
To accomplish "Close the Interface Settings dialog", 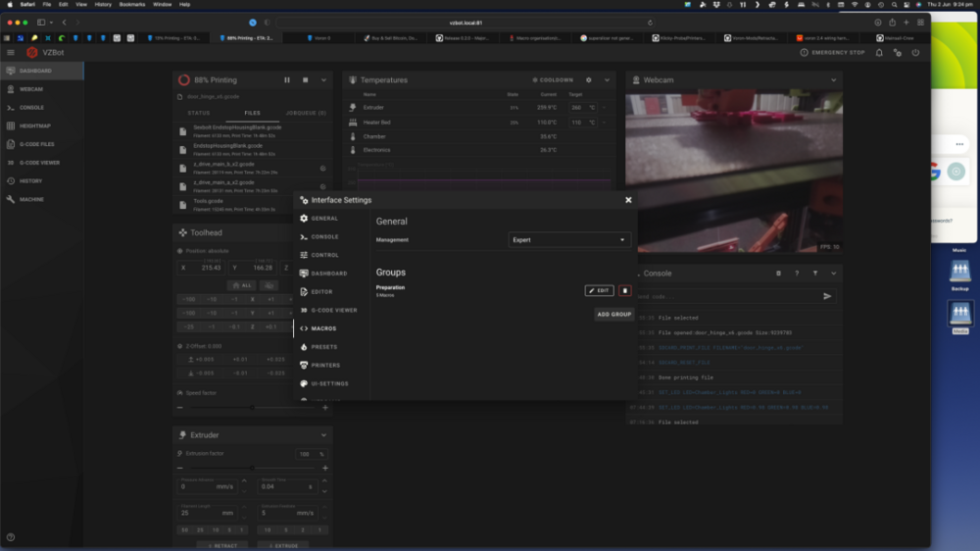I will pyautogui.click(x=628, y=200).
